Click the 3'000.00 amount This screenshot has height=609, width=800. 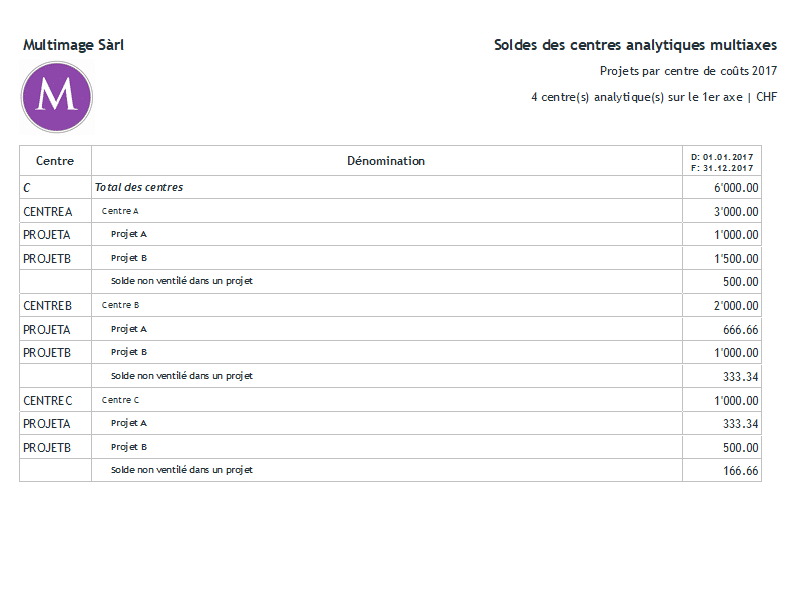coord(736,211)
